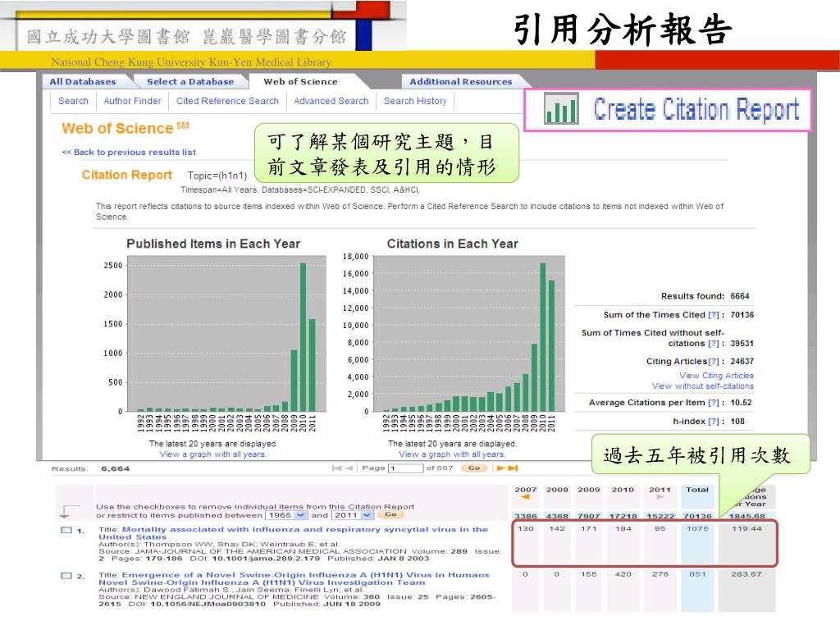Switch to Select a Database tab
840x630 pixels.
pyautogui.click(x=190, y=82)
